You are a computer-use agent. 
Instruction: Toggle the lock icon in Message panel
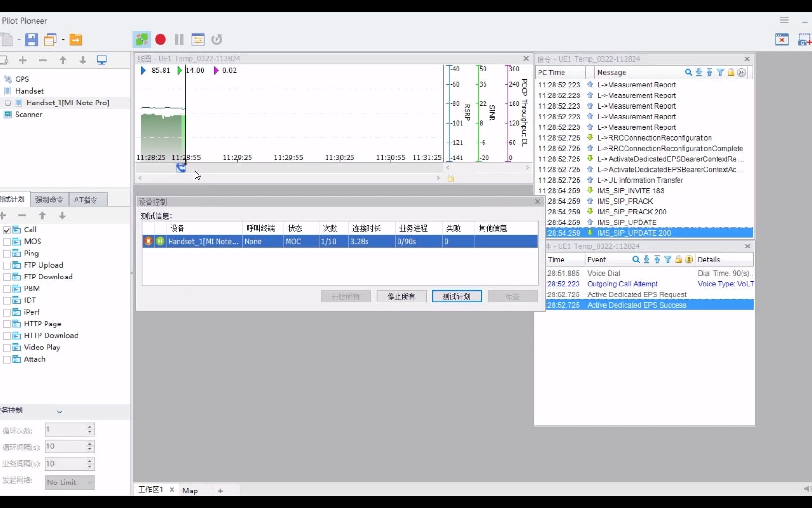click(731, 72)
